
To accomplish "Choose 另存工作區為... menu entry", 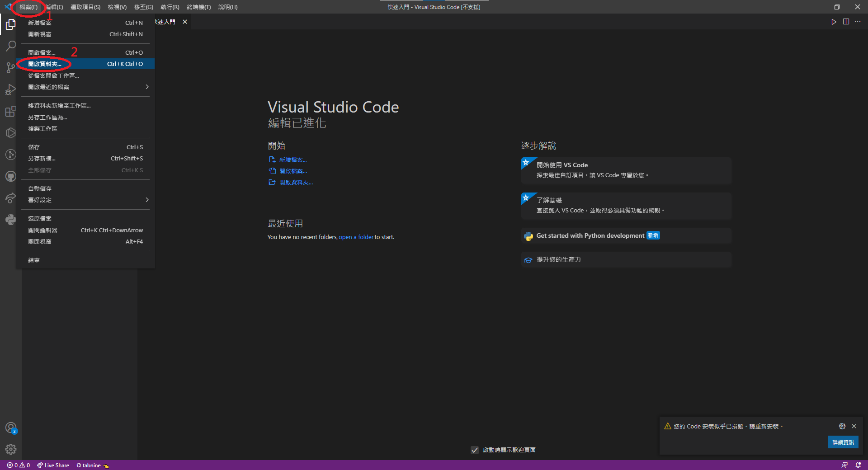I will coord(85,117).
